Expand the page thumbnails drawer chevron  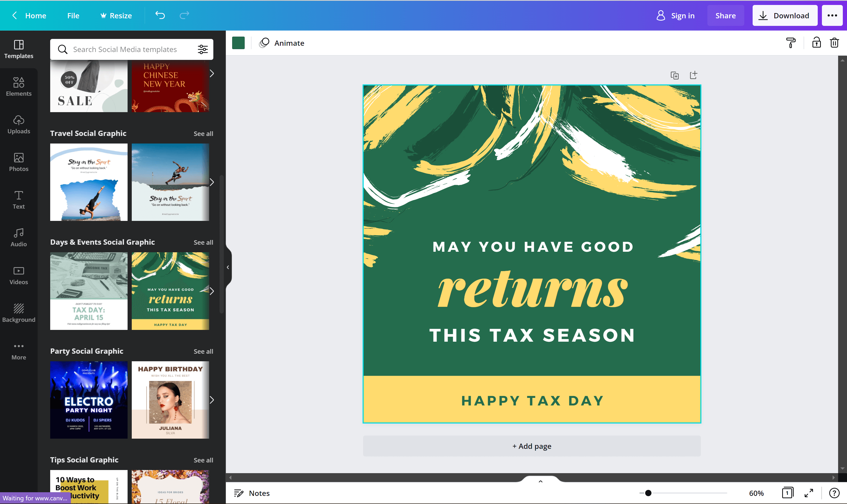tap(540, 481)
